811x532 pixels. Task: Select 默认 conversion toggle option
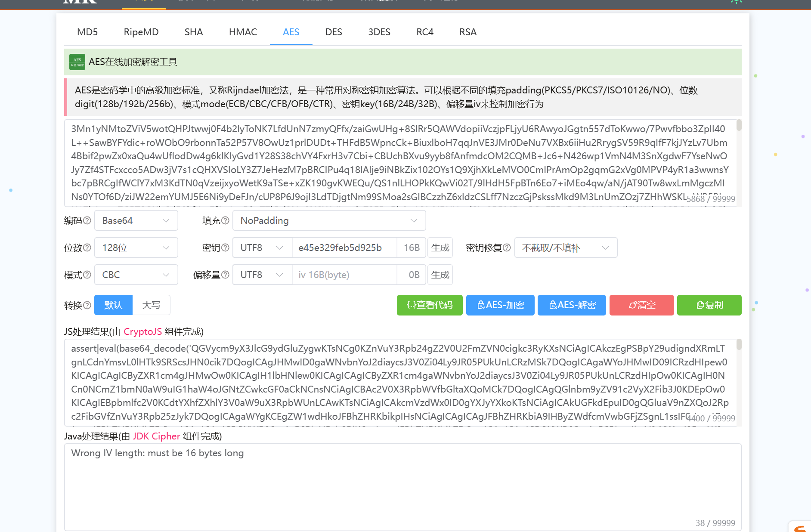(113, 305)
